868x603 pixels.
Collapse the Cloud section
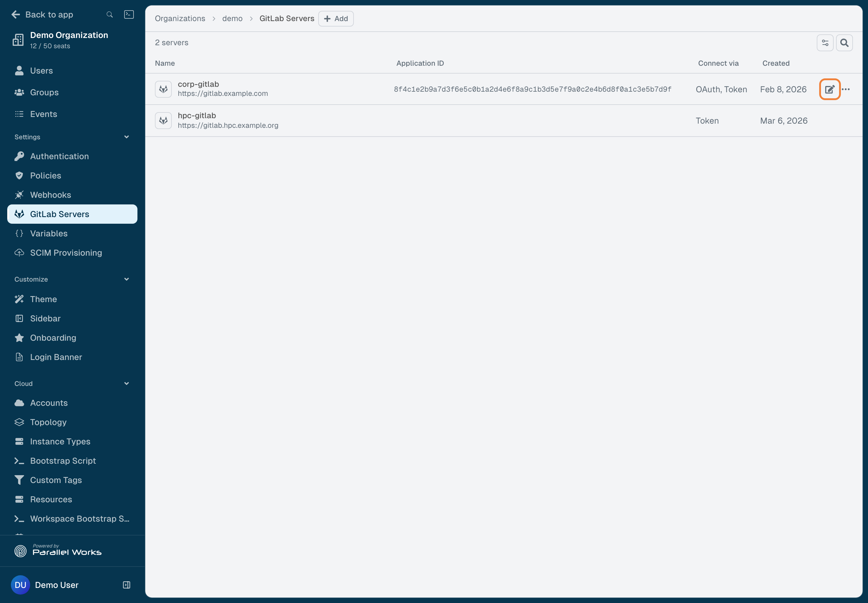click(x=127, y=384)
